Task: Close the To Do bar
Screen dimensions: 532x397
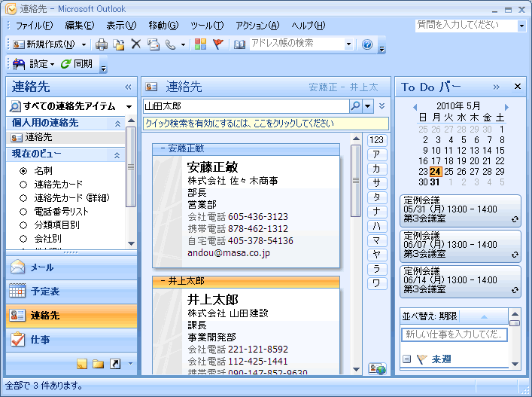Action: coord(518,87)
